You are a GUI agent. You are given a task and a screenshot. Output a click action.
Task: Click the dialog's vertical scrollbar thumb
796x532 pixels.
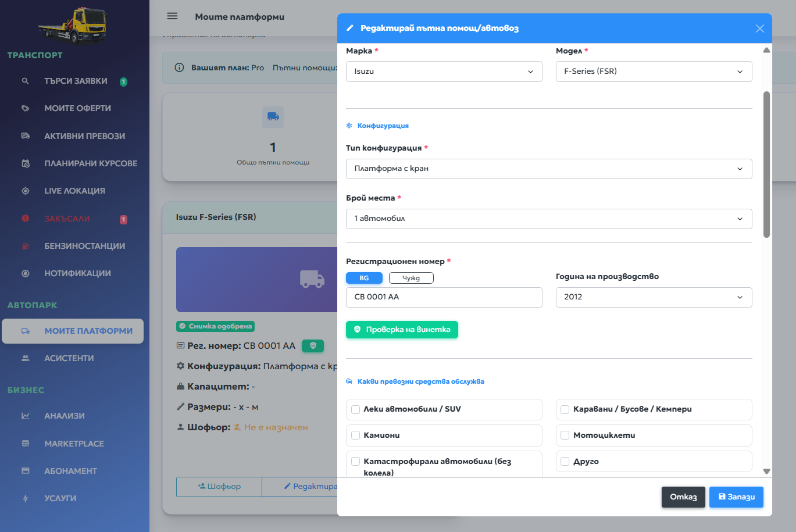coord(766,165)
